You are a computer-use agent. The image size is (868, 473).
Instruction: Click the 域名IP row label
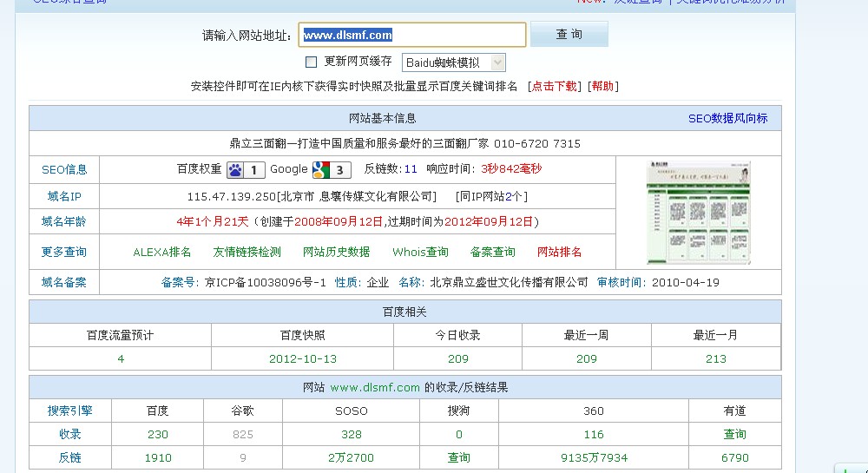pos(64,196)
